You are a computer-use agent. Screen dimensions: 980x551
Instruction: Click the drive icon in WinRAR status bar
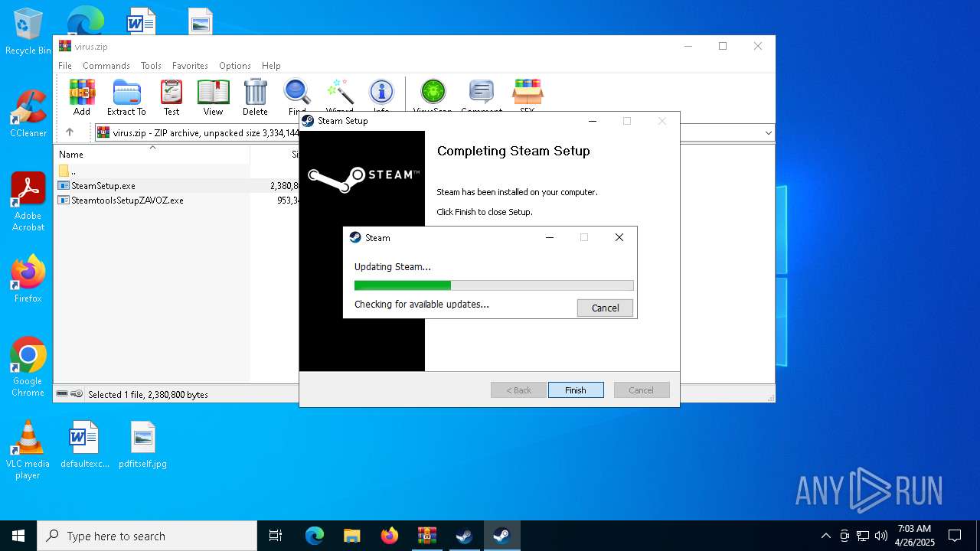coord(63,394)
